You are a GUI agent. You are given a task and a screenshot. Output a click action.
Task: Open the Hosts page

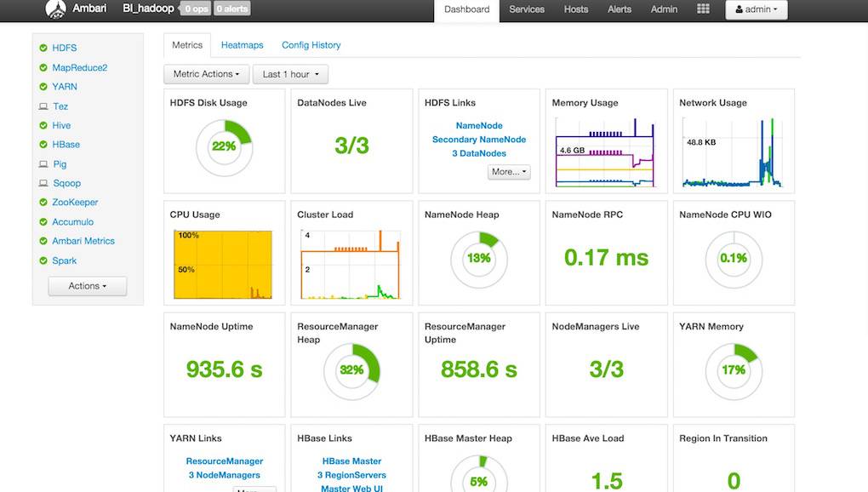(x=576, y=9)
